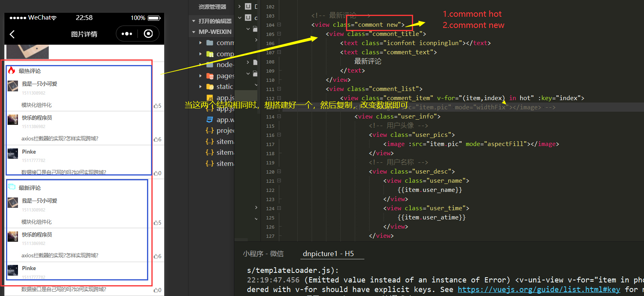
Task: Collapse the chevron on the c row
Action: 240,18
